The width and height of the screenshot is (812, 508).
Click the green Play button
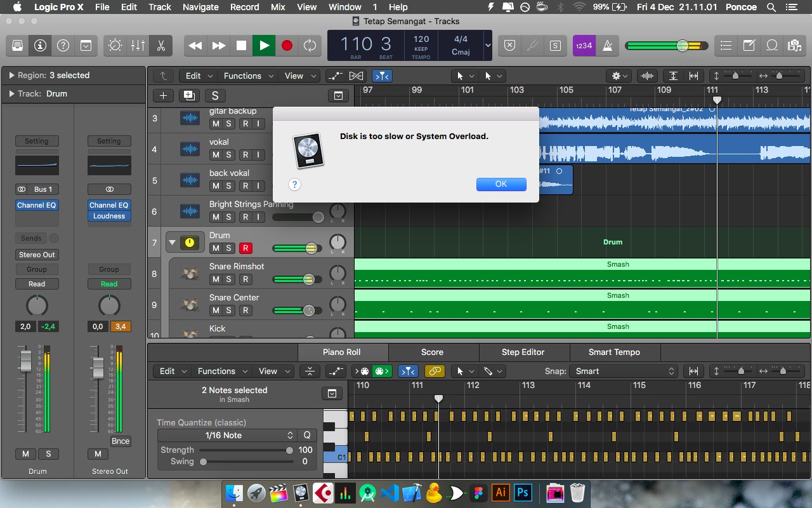[x=264, y=46]
